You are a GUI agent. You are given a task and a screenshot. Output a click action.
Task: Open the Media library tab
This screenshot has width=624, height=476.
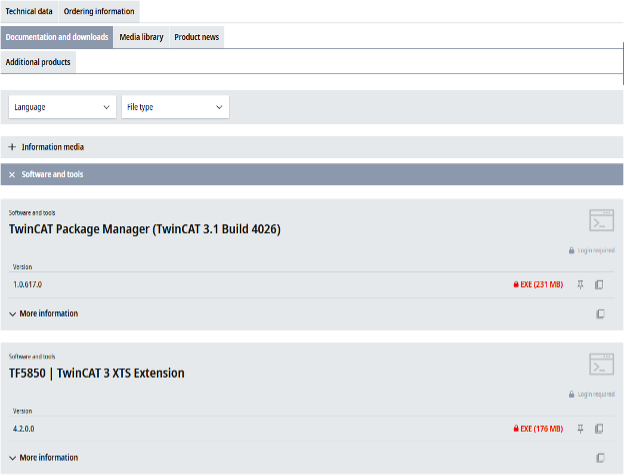(141, 37)
